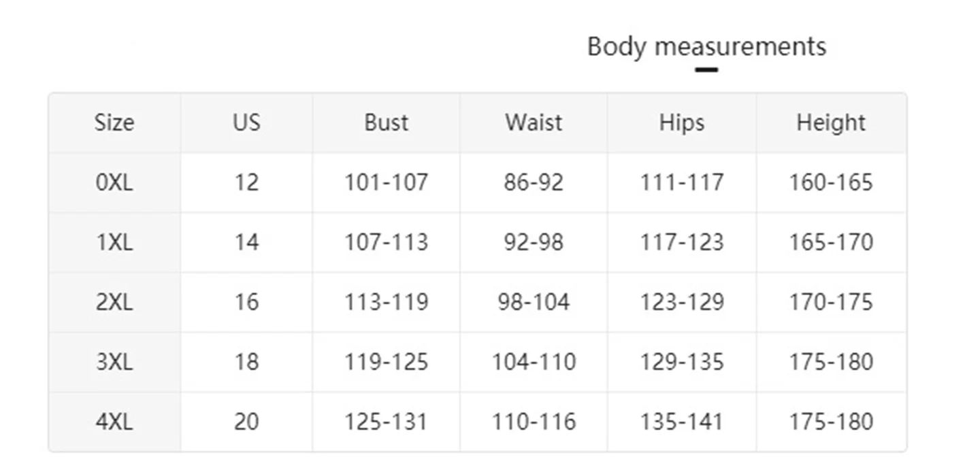The height and width of the screenshot is (468, 980).
Task: Select bust value 107-113
Action: (387, 242)
